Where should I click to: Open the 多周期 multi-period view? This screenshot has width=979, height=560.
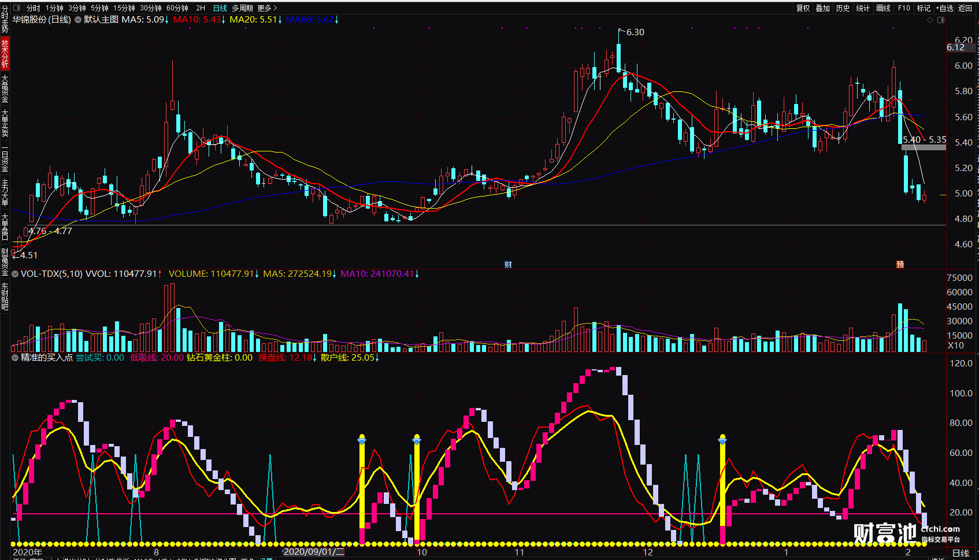click(243, 8)
